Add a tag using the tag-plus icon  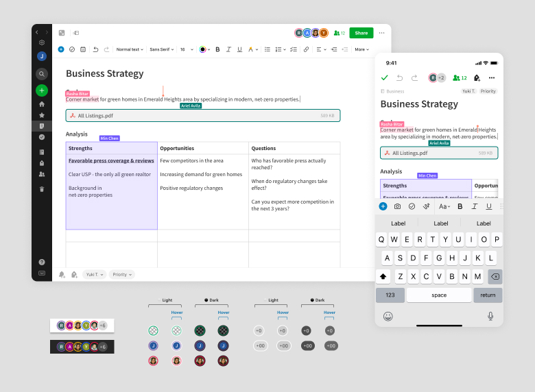click(x=74, y=274)
